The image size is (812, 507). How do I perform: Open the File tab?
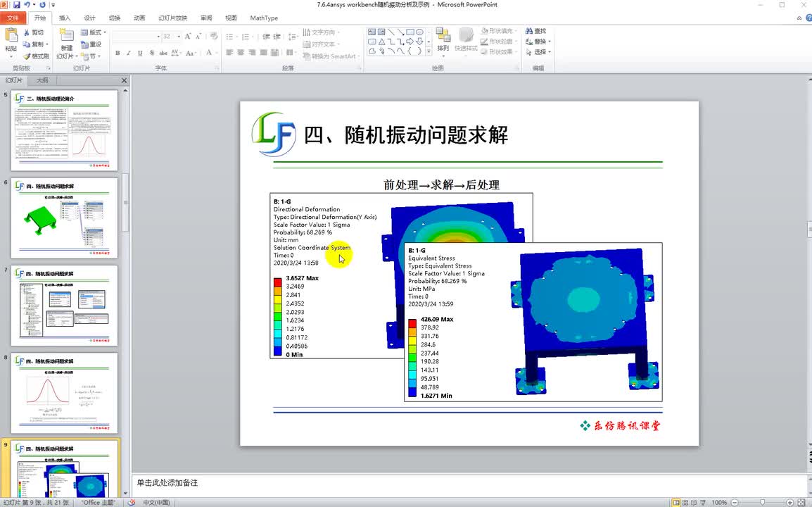(x=13, y=18)
